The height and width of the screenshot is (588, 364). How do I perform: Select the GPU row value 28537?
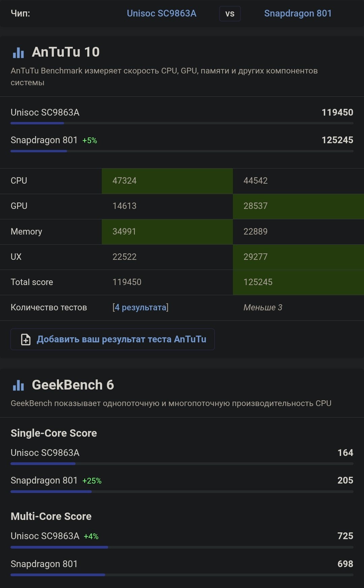click(255, 206)
